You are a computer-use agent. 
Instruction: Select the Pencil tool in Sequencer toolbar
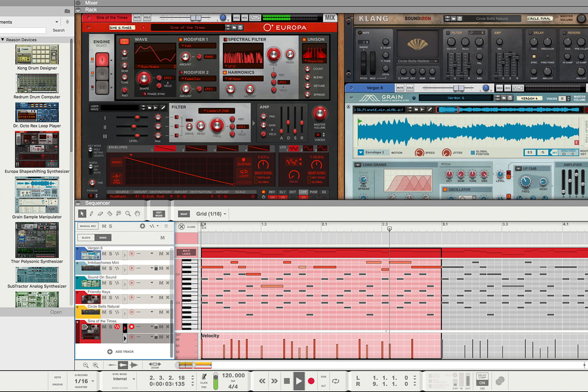[91, 214]
